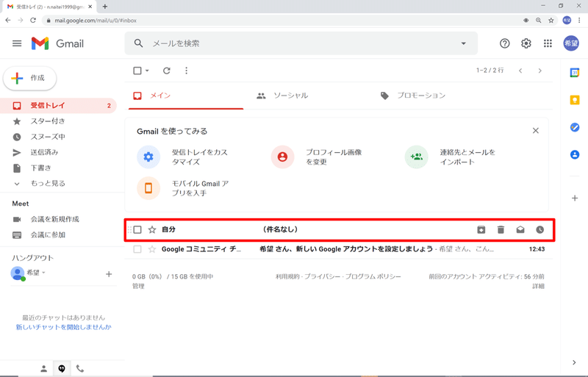Screen dimensions: 588x377
Task: Open the 希望 account avatar in Gmail header
Action: (571, 43)
